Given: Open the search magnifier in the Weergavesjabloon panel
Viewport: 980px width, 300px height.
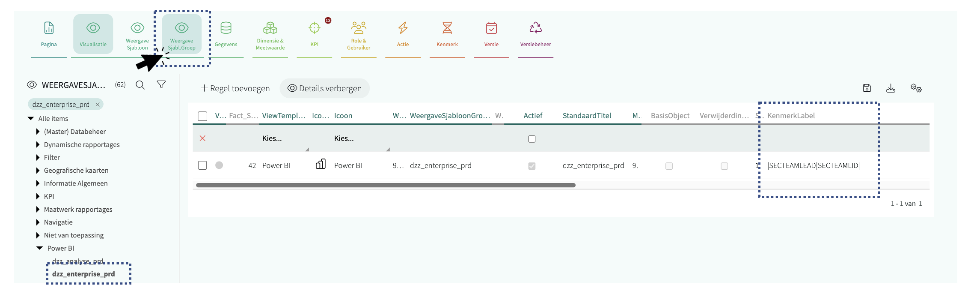Looking at the screenshot, I should pos(140,85).
